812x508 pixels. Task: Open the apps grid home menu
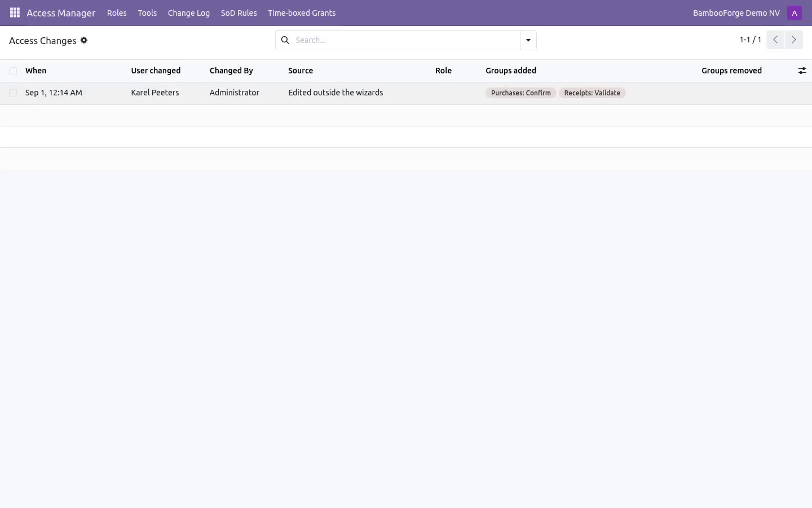coord(15,12)
